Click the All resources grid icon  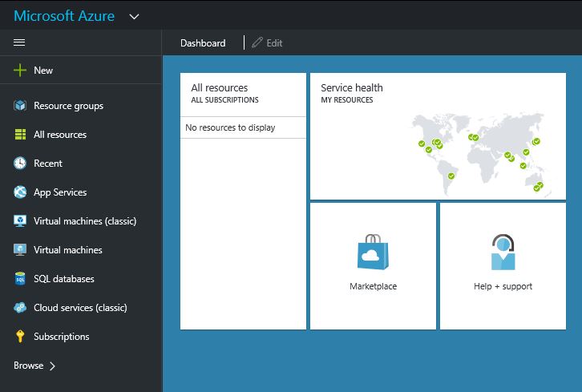(20, 135)
